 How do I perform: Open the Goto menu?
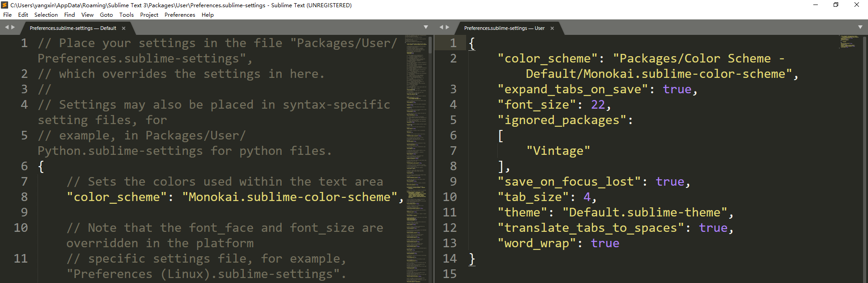tap(106, 15)
